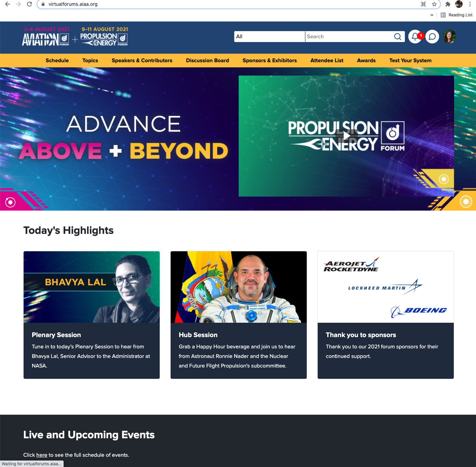Click the 'here' full schedule link

pyautogui.click(x=42, y=455)
